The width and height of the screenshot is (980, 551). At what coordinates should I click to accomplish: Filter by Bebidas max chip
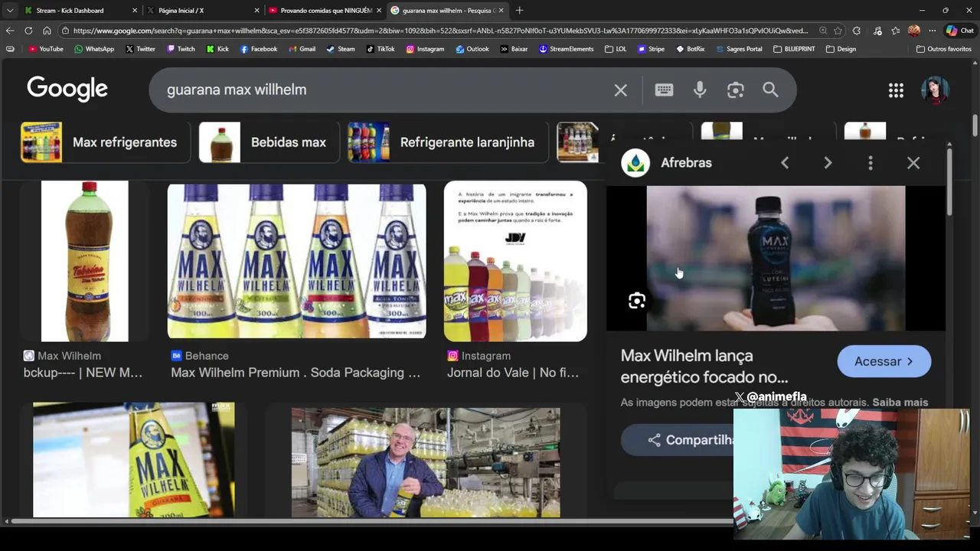point(269,142)
